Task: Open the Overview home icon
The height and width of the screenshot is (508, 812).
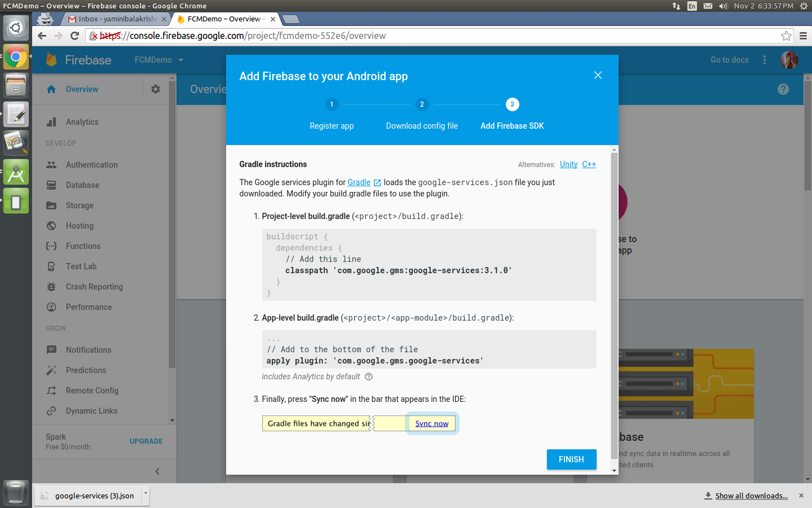Action: point(51,89)
